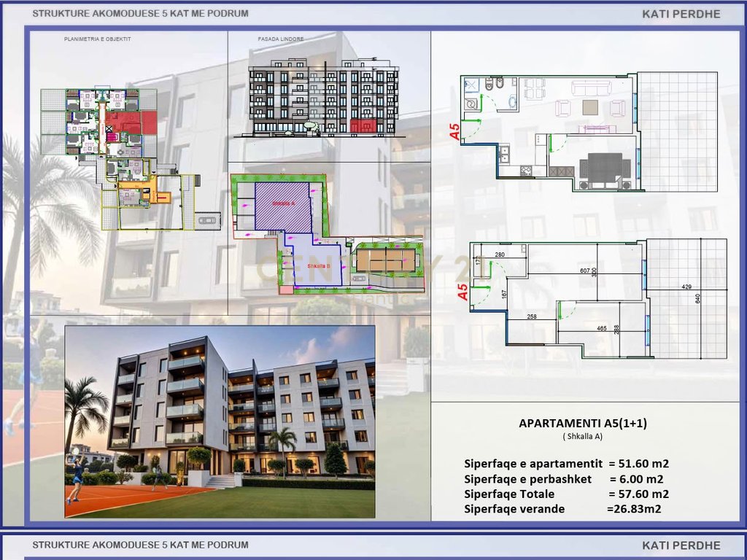Click the dining table with chairs in furnished plan
Screen dimensions: 747x560
pyautogui.click(x=535, y=88)
